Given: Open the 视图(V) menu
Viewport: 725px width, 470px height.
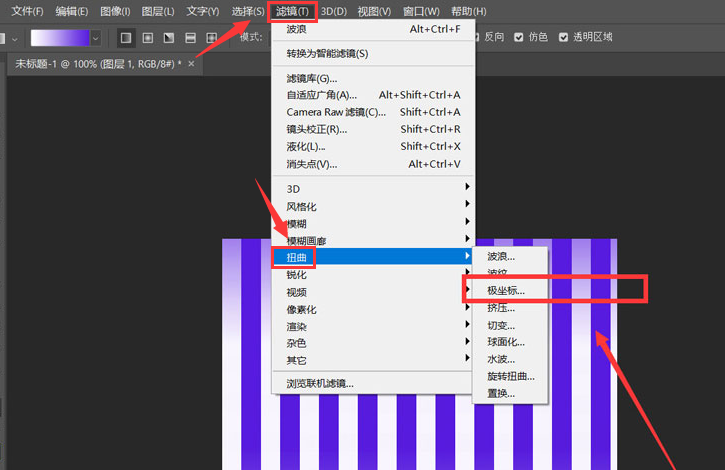Looking at the screenshot, I should tap(374, 11).
